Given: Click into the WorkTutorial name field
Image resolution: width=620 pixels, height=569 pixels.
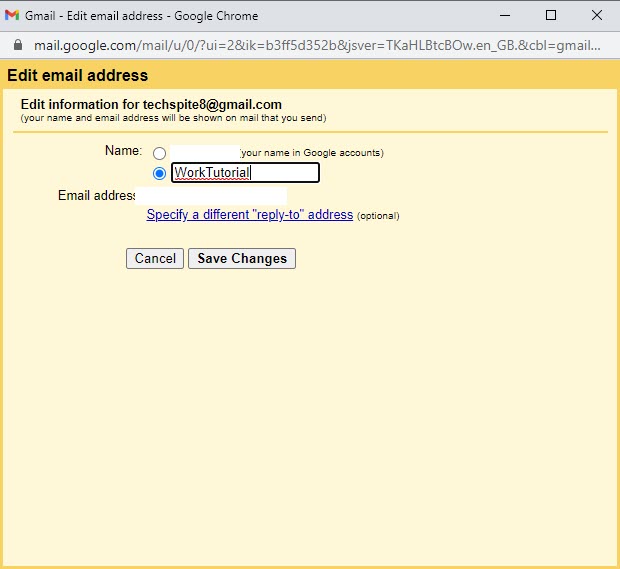Looking at the screenshot, I should pyautogui.click(x=245, y=173).
